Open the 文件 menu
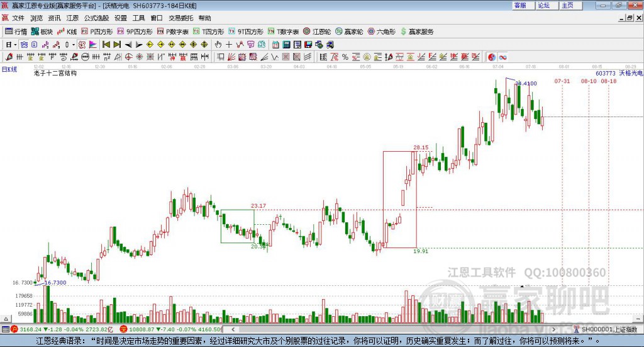This screenshot has width=644, height=347. click(x=18, y=18)
